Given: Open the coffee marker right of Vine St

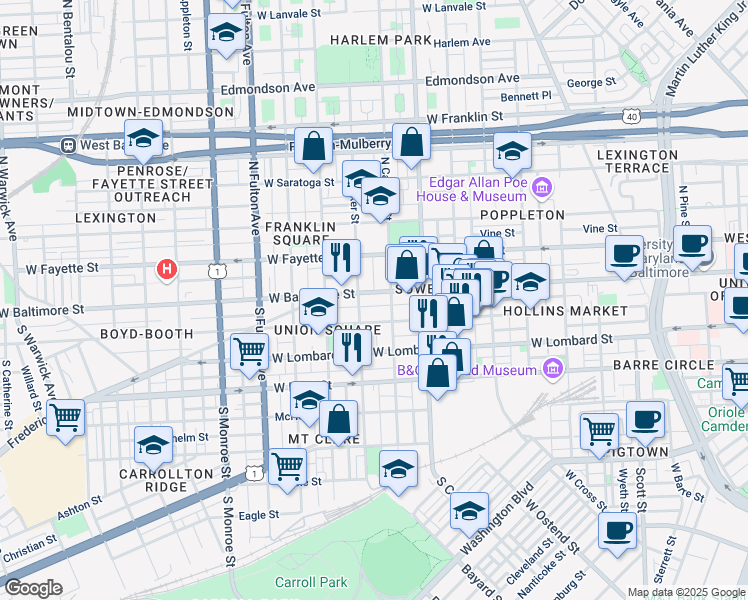Looking at the screenshot, I should [x=624, y=251].
